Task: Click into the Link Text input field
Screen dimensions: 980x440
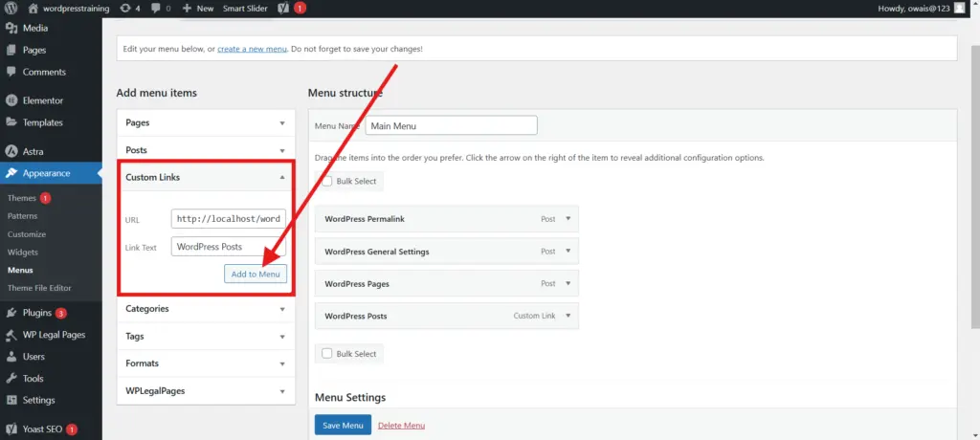Action: point(228,247)
